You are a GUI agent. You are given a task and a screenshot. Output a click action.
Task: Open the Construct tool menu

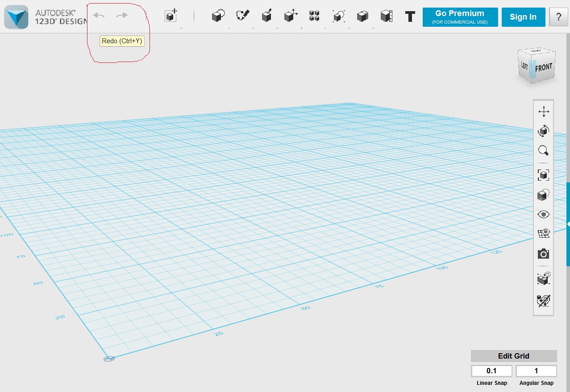pos(266,17)
